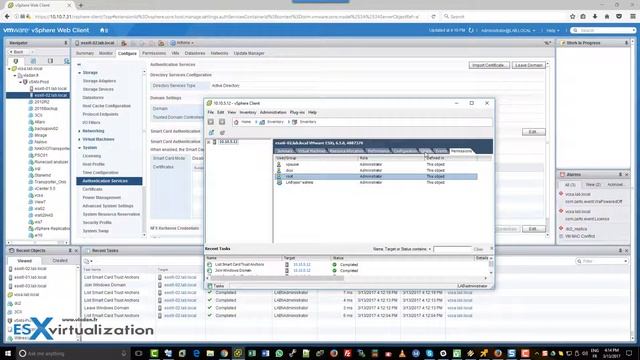Click Edit button for Smart Card Authentication
640x360 pixels.
(x=533, y=132)
